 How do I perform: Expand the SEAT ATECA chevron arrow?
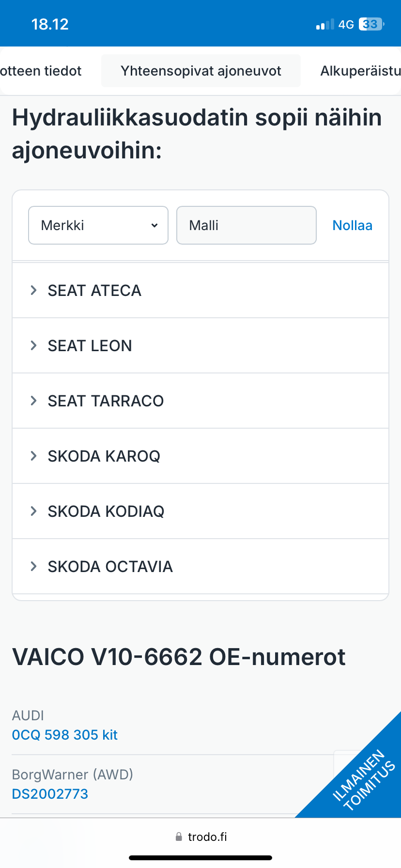[33, 290]
